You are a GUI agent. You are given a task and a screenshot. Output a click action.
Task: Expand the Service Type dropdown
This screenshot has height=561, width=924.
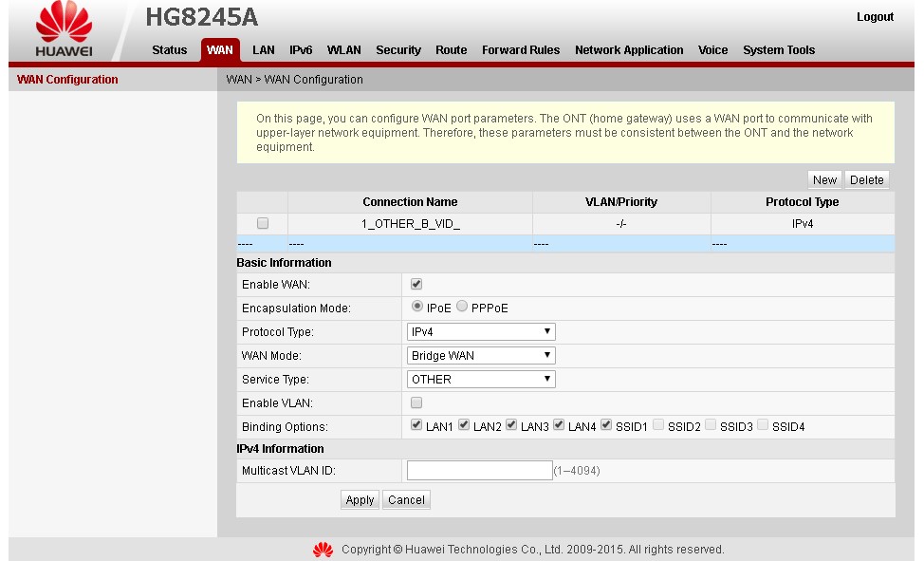pos(480,378)
